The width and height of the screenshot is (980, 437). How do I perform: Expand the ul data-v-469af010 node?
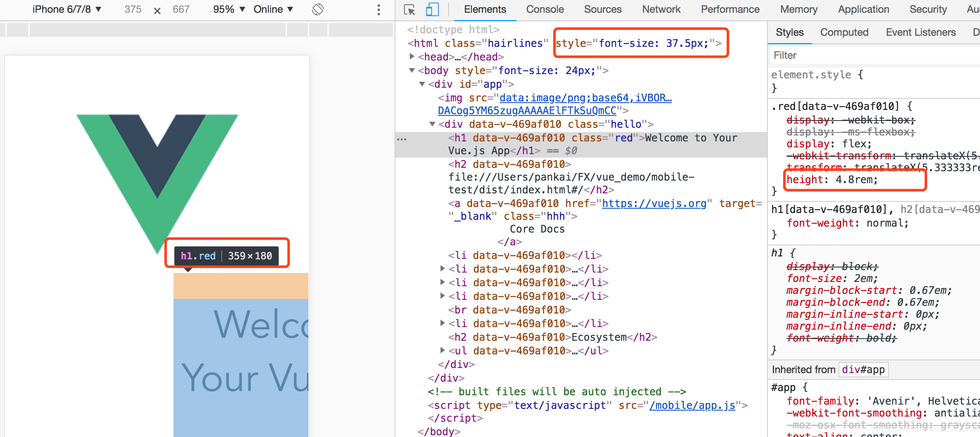tap(443, 350)
